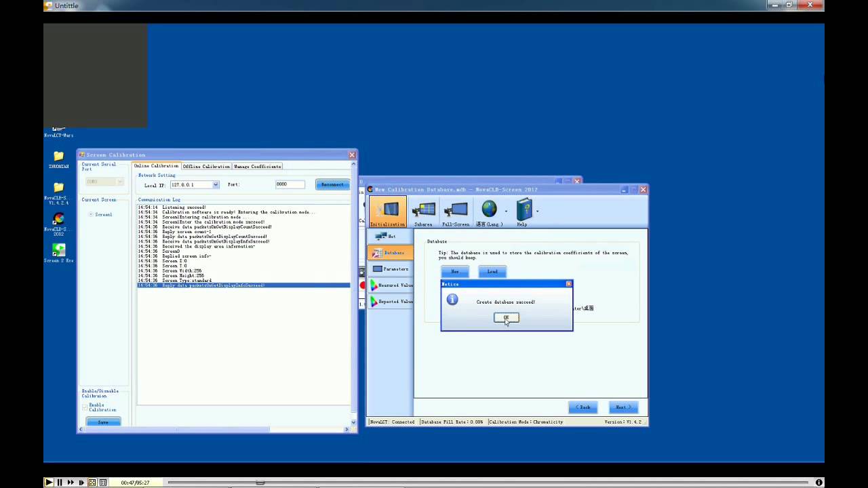Screen dimensions: 868x488
Task: Toggle the player fullscreen icon
Action: (92, 483)
